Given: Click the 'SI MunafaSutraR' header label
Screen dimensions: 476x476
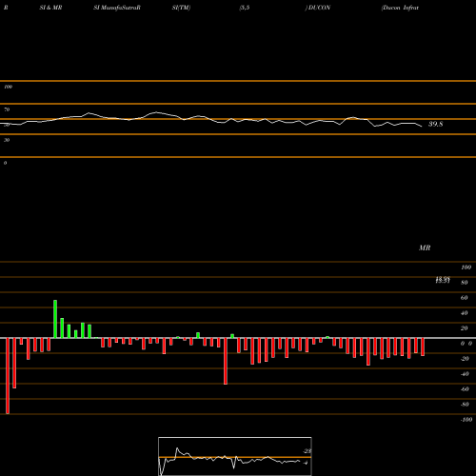Looking at the screenshot, I should pos(117,8).
